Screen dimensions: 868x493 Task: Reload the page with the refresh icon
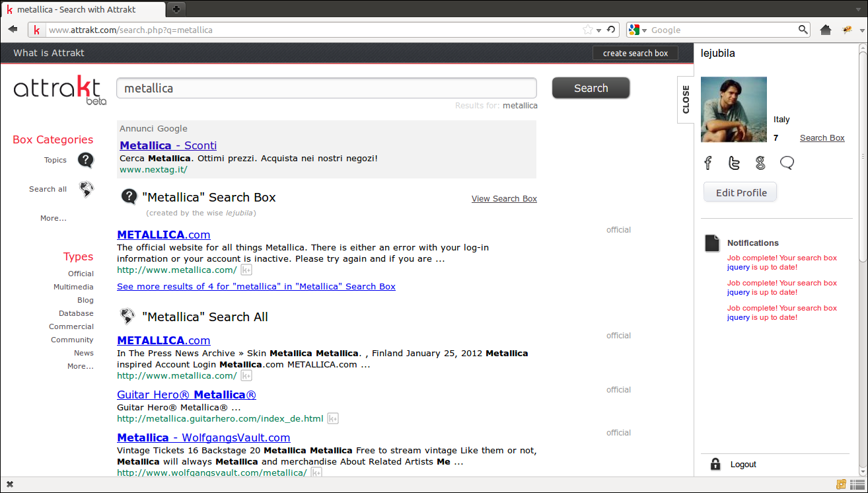[611, 30]
